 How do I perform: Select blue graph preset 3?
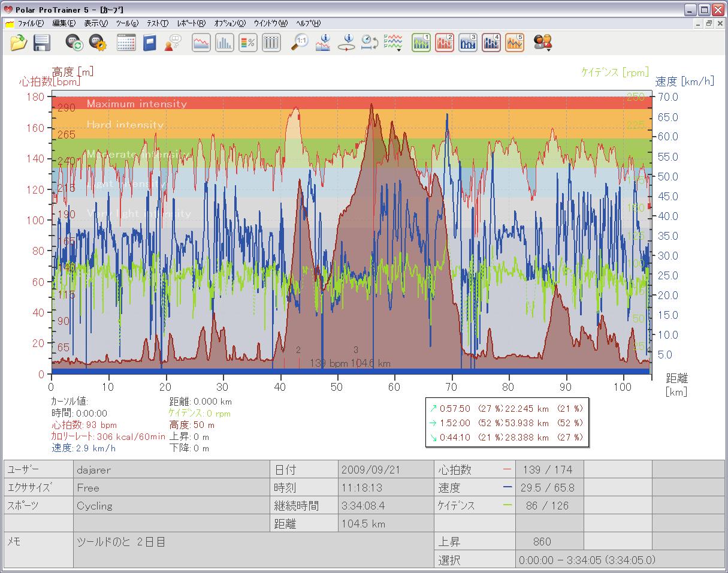pos(468,43)
